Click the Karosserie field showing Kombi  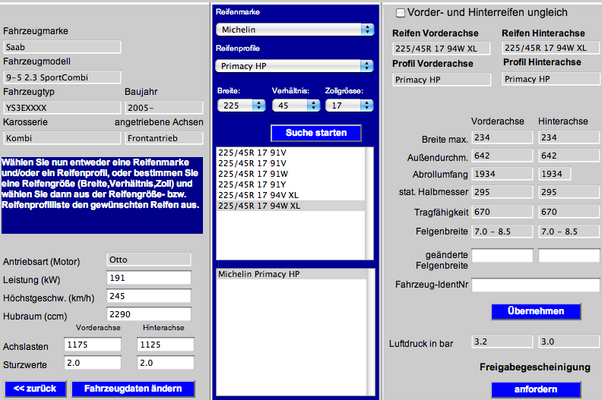[62, 138]
